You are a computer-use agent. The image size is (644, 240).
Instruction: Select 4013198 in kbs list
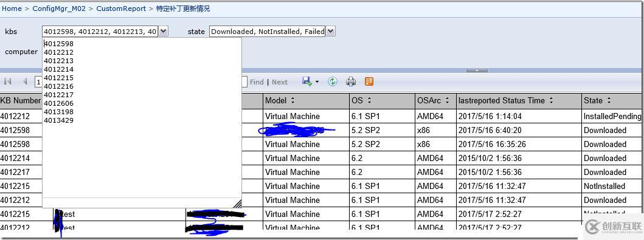(59, 112)
